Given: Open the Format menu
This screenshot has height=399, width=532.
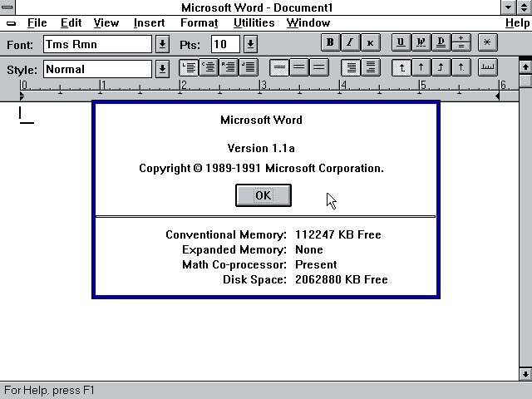Looking at the screenshot, I should [199, 23].
